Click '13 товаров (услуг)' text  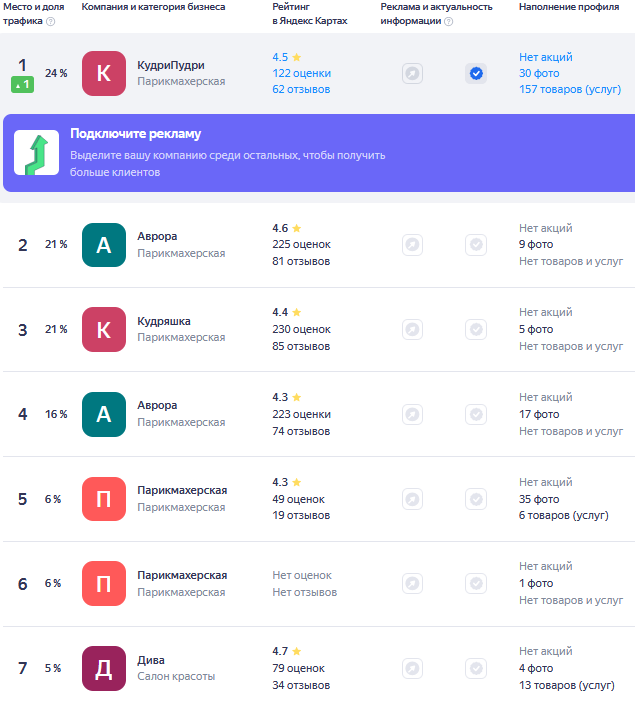pos(567,685)
